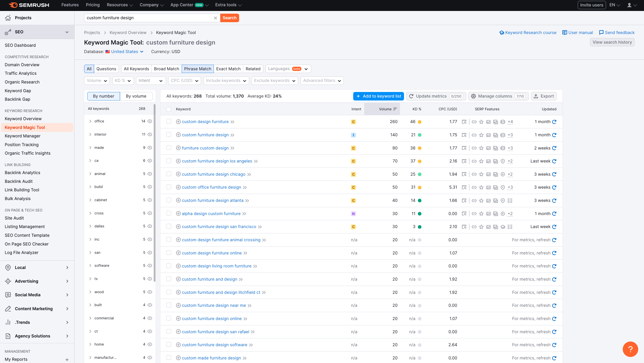The width and height of the screenshot is (644, 363).
Task: Click the Volume column sort icon
Action: (x=395, y=109)
